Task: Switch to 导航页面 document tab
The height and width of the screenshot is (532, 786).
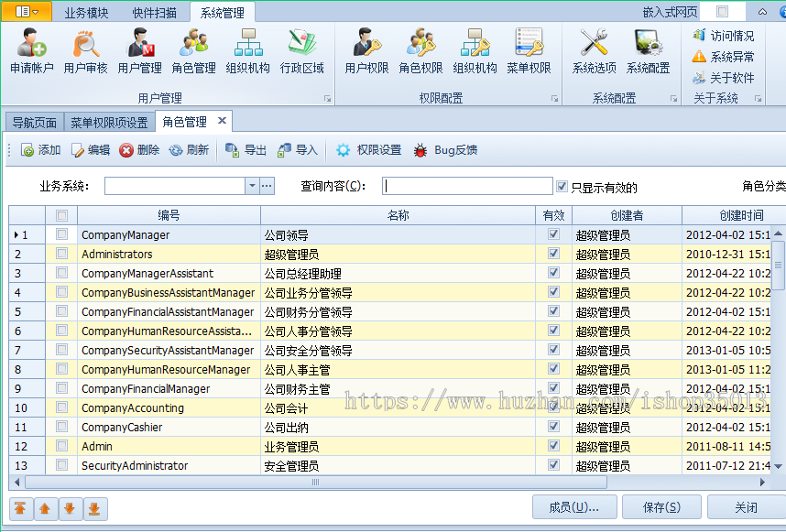Action: (x=35, y=122)
